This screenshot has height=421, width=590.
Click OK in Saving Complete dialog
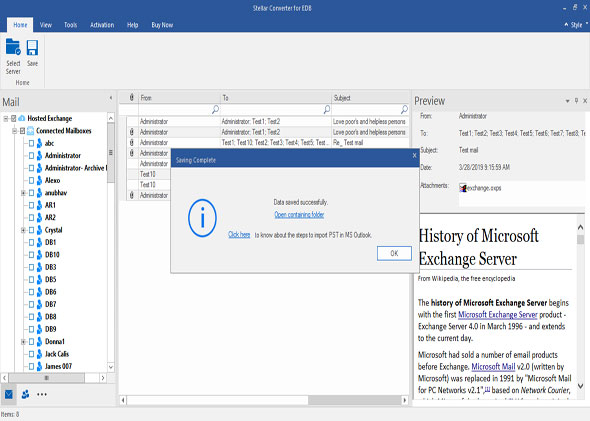click(x=394, y=253)
